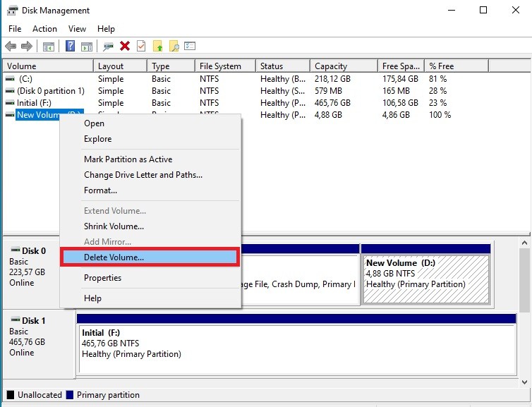The height and width of the screenshot is (407, 532).
Task: Select Change Drive Letter and Paths...
Action: [150, 175]
